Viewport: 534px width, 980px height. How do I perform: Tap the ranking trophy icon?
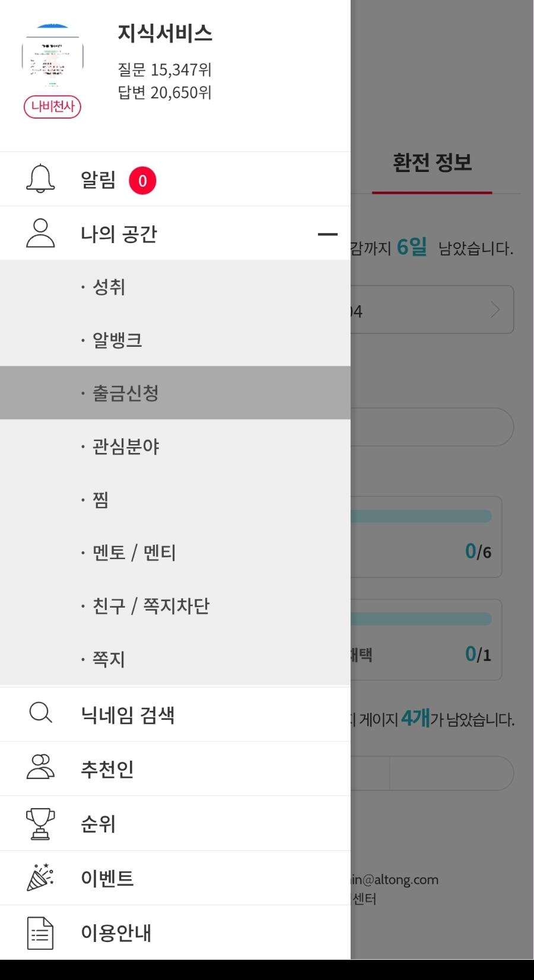click(40, 823)
